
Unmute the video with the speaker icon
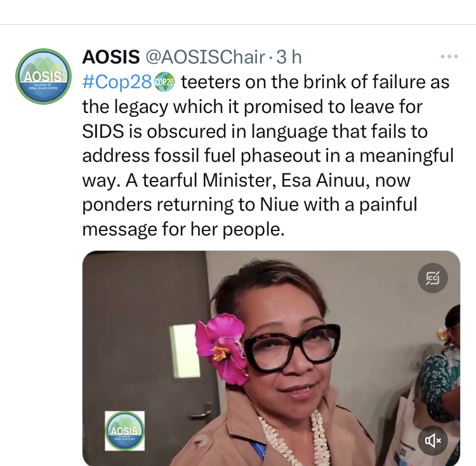tap(433, 441)
